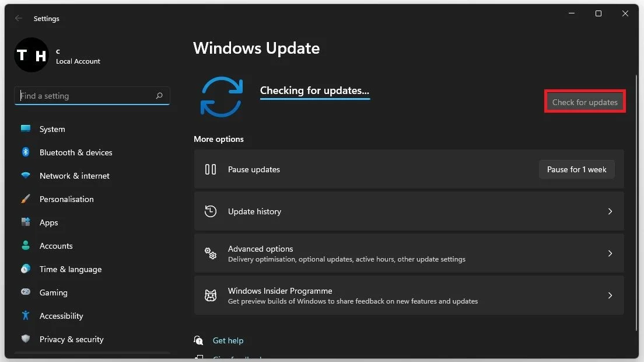Click the Check for updates button

(x=585, y=102)
